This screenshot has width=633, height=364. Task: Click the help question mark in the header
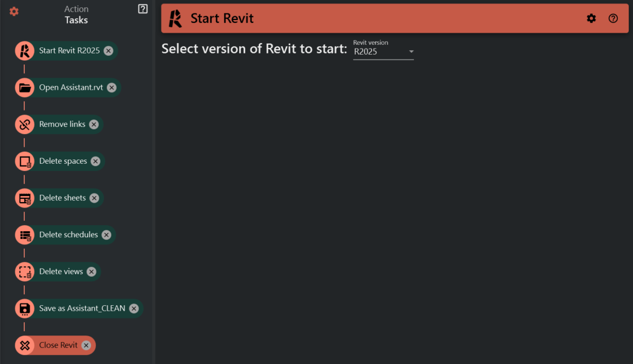pyautogui.click(x=613, y=18)
